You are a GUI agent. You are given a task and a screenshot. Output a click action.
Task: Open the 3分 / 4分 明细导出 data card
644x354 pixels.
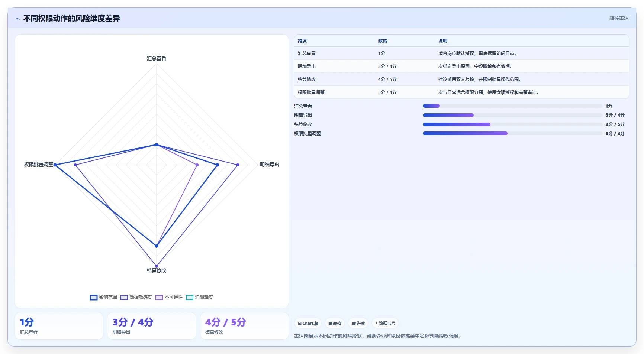click(152, 326)
